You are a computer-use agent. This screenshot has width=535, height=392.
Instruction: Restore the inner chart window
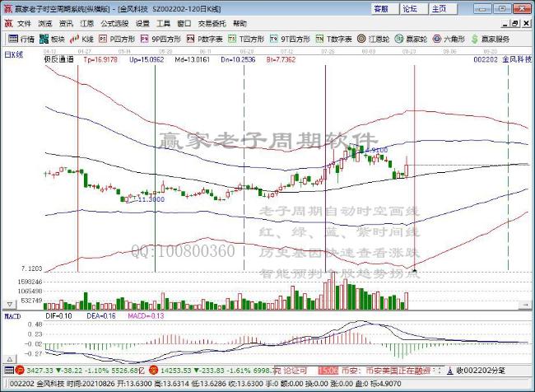click(x=515, y=24)
